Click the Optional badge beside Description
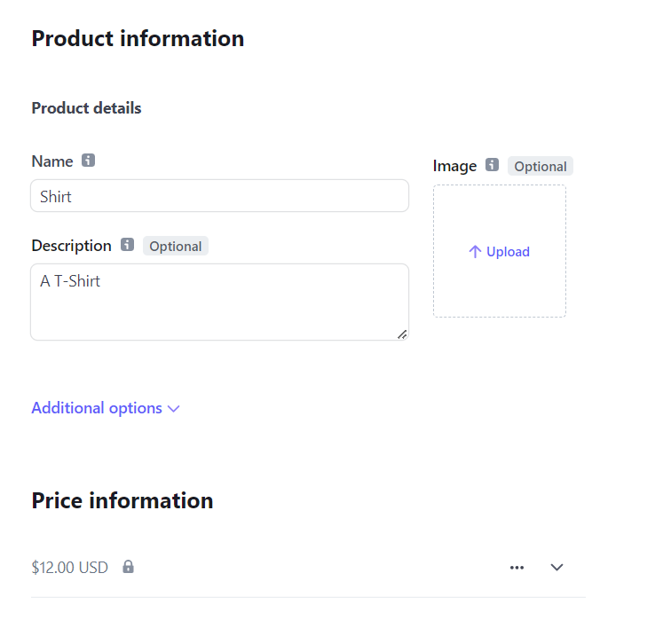This screenshot has height=644, width=663. pos(176,246)
